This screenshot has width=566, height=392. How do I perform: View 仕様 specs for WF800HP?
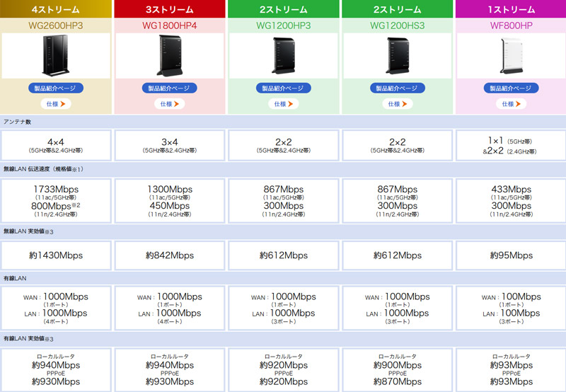511,104
